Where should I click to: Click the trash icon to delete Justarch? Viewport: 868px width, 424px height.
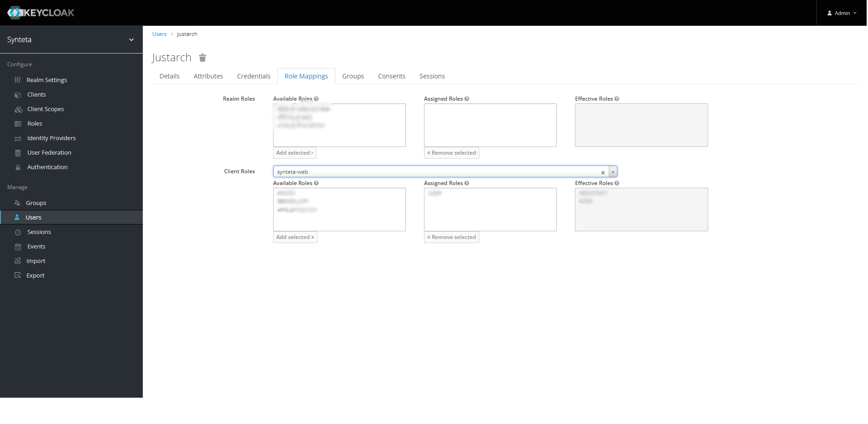202,58
